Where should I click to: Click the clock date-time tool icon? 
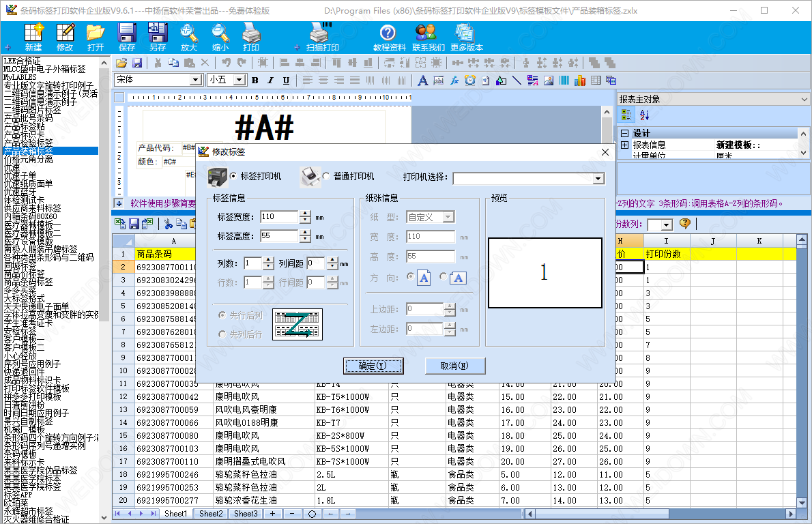(x=469, y=81)
